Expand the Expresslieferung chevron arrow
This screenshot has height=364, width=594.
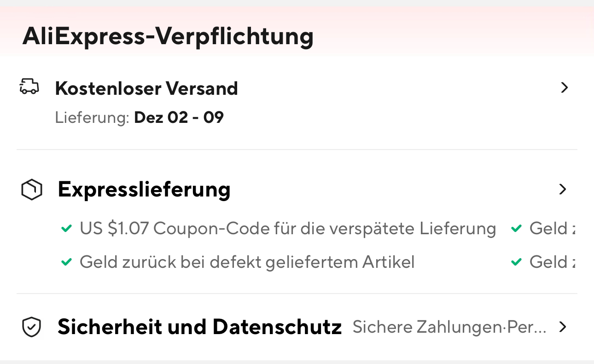562,189
